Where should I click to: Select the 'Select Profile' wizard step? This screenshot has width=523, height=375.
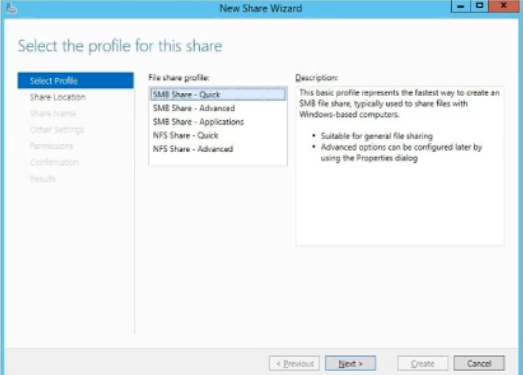click(75, 81)
